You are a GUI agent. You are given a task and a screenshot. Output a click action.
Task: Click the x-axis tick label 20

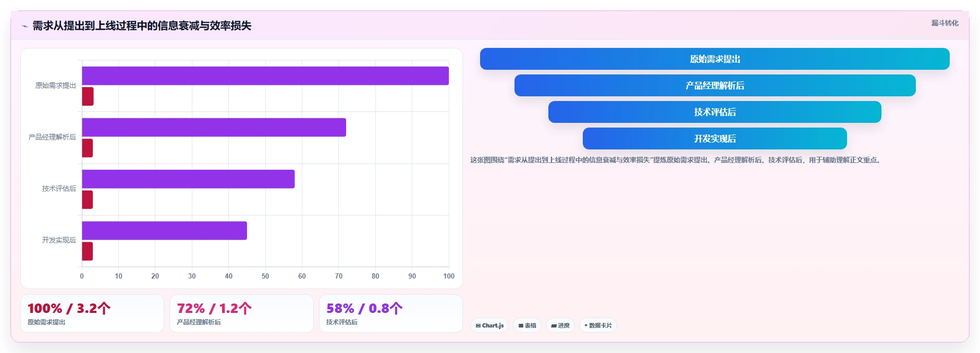point(155,276)
